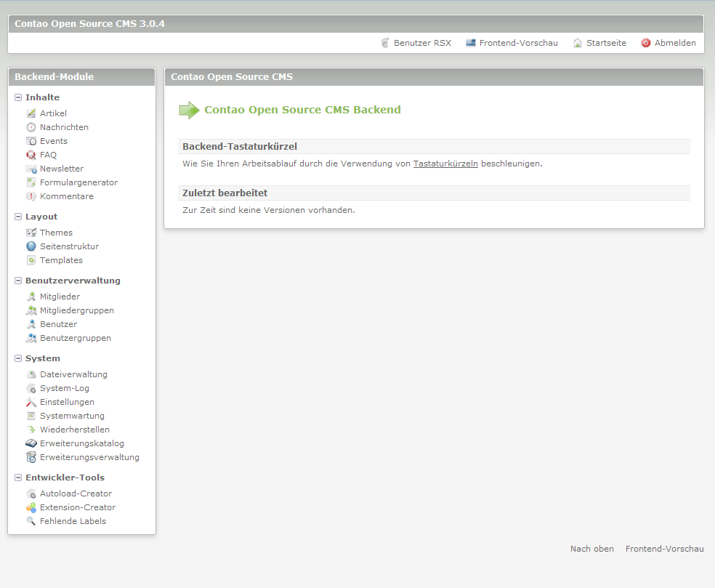Collapse the Entwickler-Tools group
This screenshot has height=588, width=715.
[18, 478]
